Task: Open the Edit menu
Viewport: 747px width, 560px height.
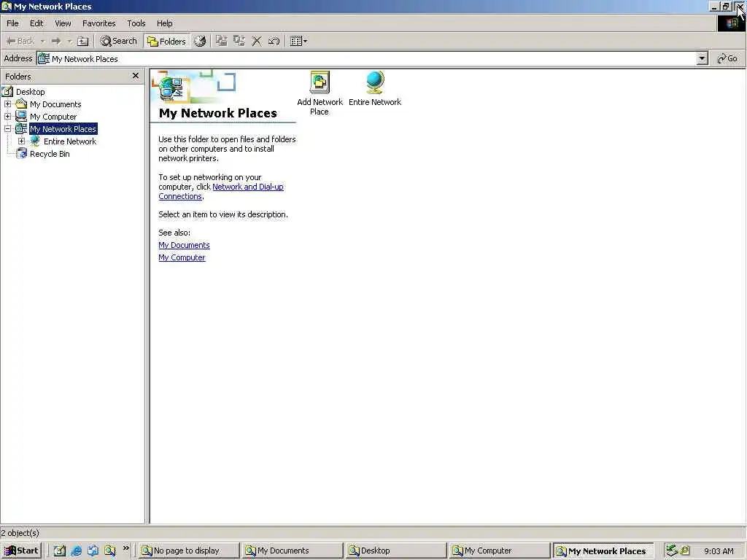Action: (x=36, y=23)
